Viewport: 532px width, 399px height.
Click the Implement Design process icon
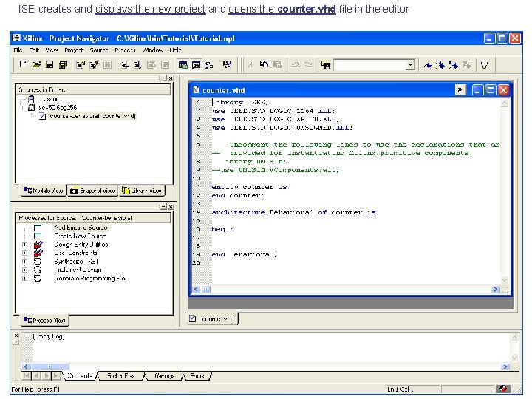pyautogui.click(x=38, y=270)
